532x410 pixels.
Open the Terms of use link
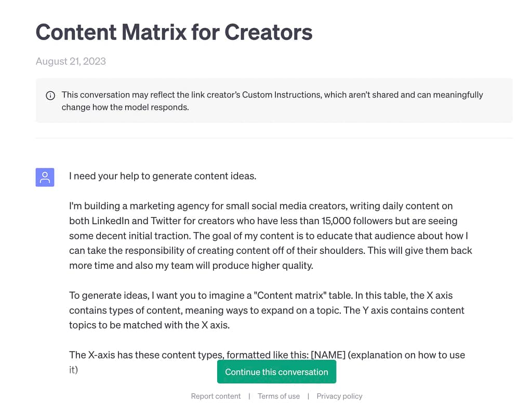(278, 396)
